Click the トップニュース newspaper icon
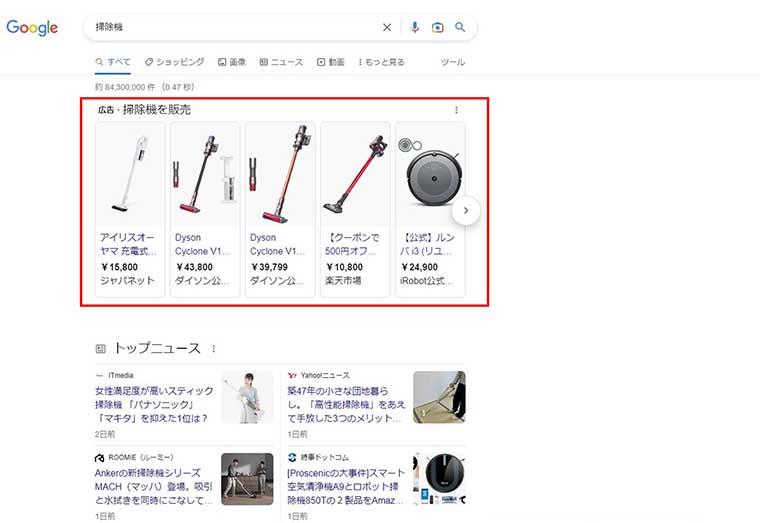This screenshot has width=760, height=523. (100, 349)
